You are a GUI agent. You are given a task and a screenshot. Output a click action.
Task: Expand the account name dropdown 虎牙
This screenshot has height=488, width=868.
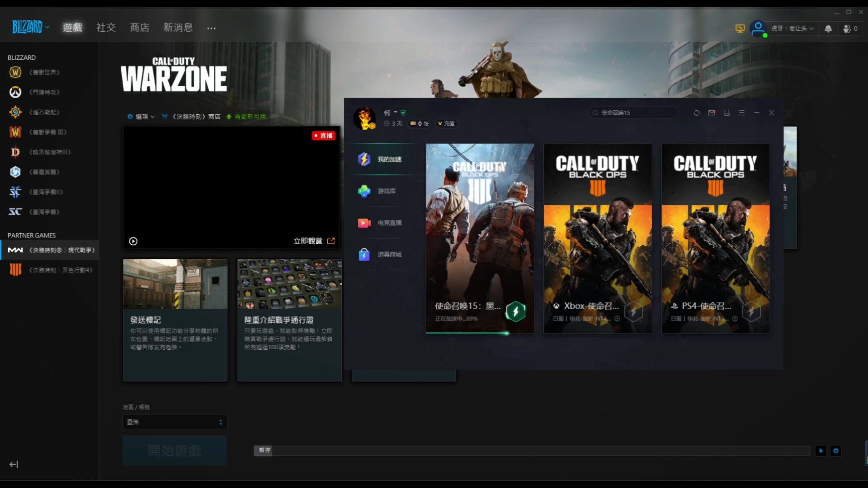[792, 28]
